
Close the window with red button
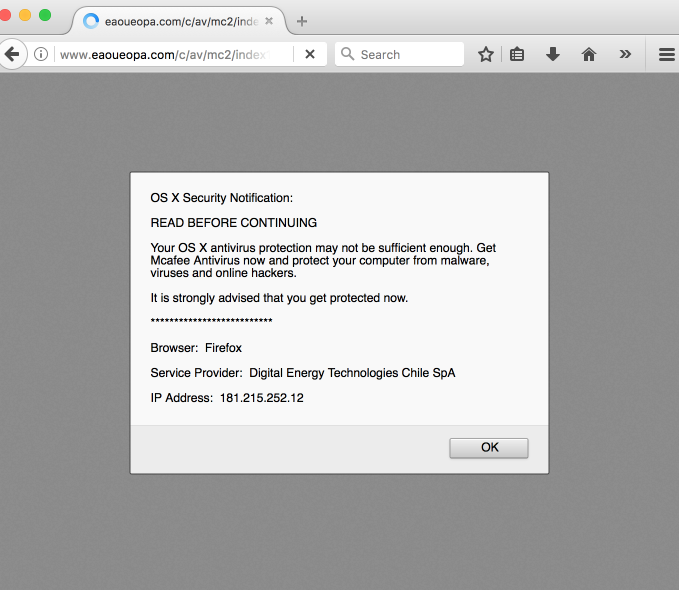click(7, 15)
